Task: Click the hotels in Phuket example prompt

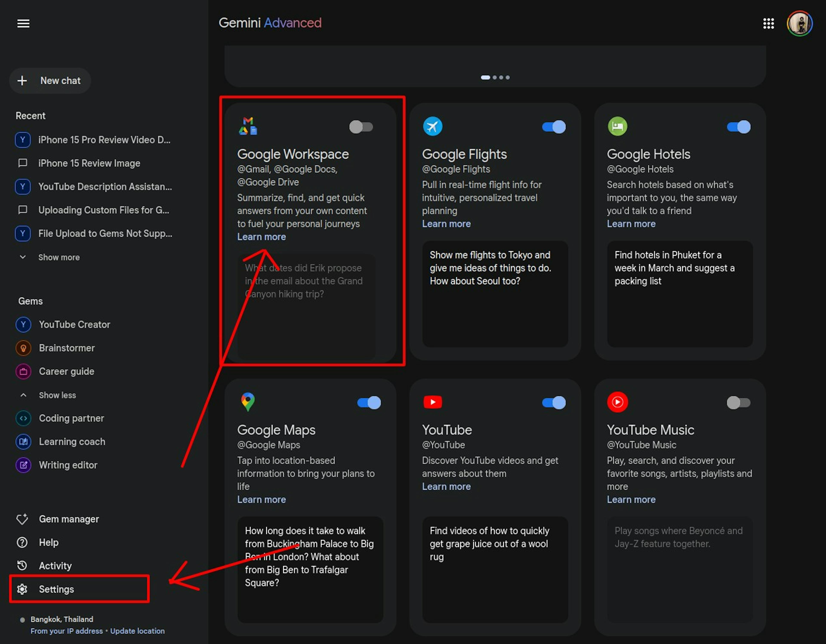Action: pos(680,294)
